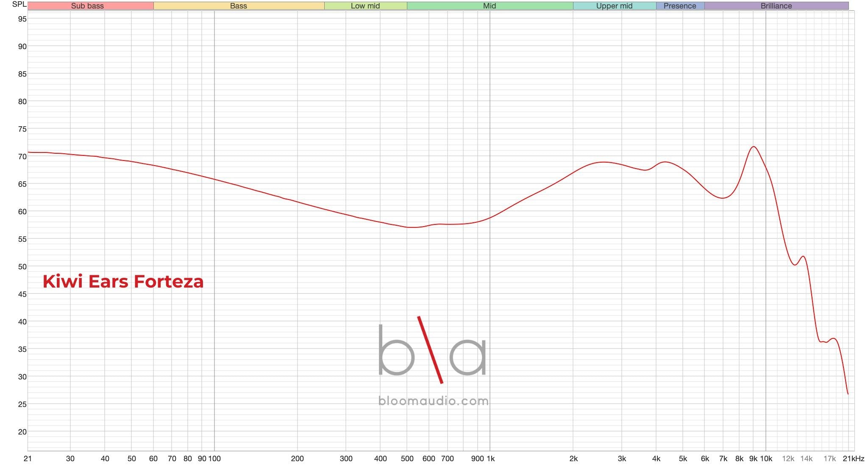Click the 45 dB axis value
Viewport: 868px width, 465px height.
22,294
